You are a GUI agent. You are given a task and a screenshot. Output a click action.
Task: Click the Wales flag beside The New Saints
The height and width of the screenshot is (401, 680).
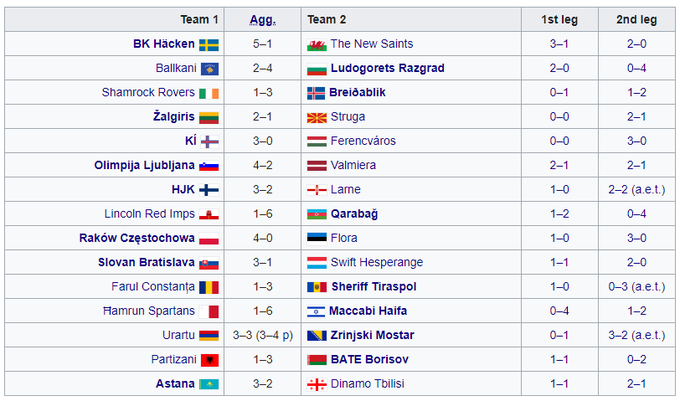(315, 44)
